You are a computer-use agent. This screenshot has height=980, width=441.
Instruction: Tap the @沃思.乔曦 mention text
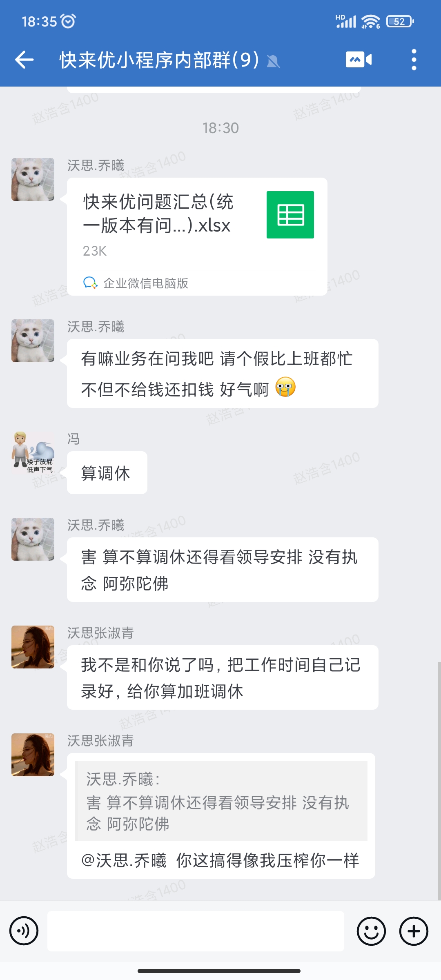(124, 860)
